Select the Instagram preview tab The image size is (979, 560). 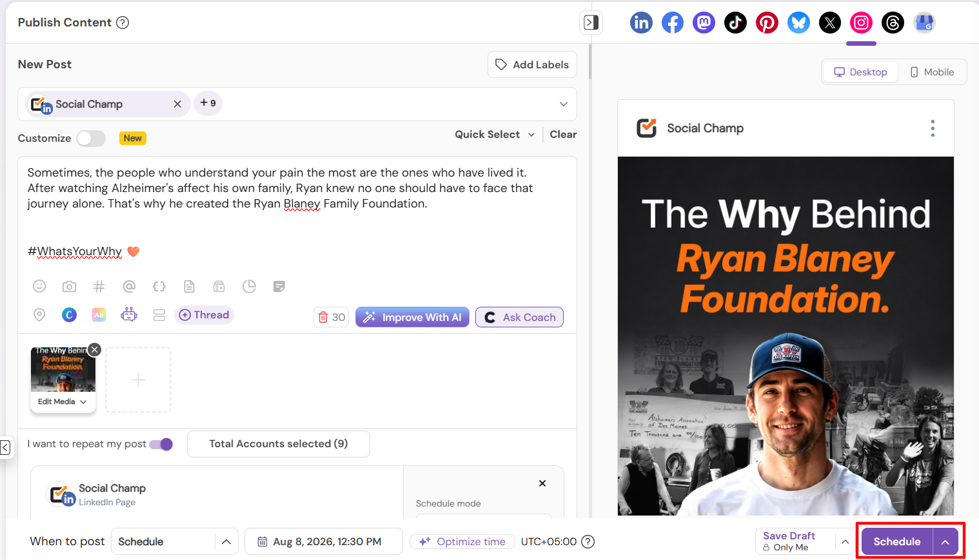coord(861,23)
